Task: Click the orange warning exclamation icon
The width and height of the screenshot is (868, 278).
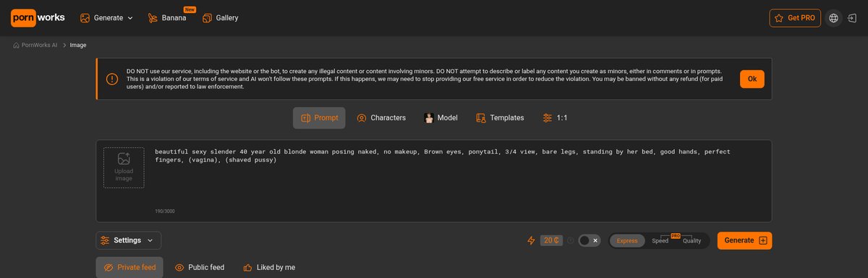Action: (112, 79)
